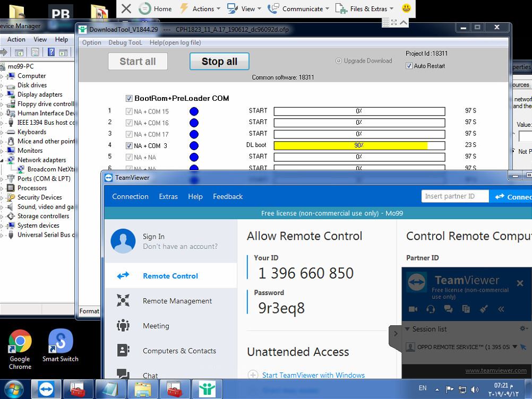The width and height of the screenshot is (532, 399).
Task: Click the Start all button
Action: click(138, 62)
